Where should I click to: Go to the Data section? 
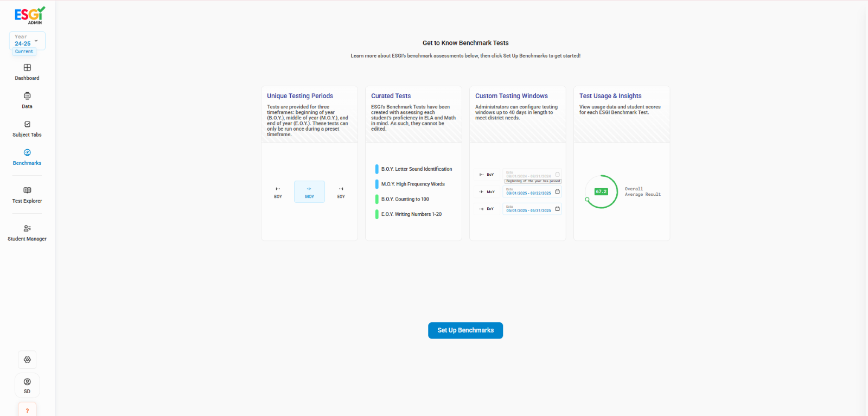coord(27,101)
